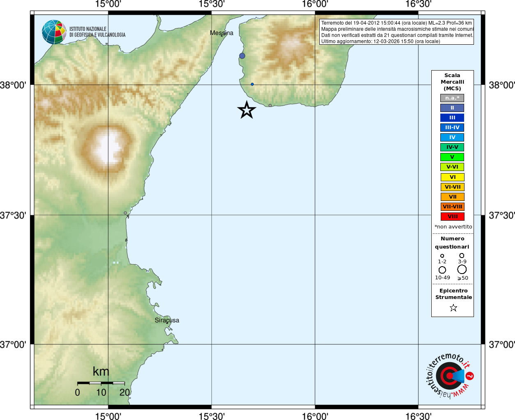
Task: Click the yellow VI intensity swatch
Action: tap(452, 177)
